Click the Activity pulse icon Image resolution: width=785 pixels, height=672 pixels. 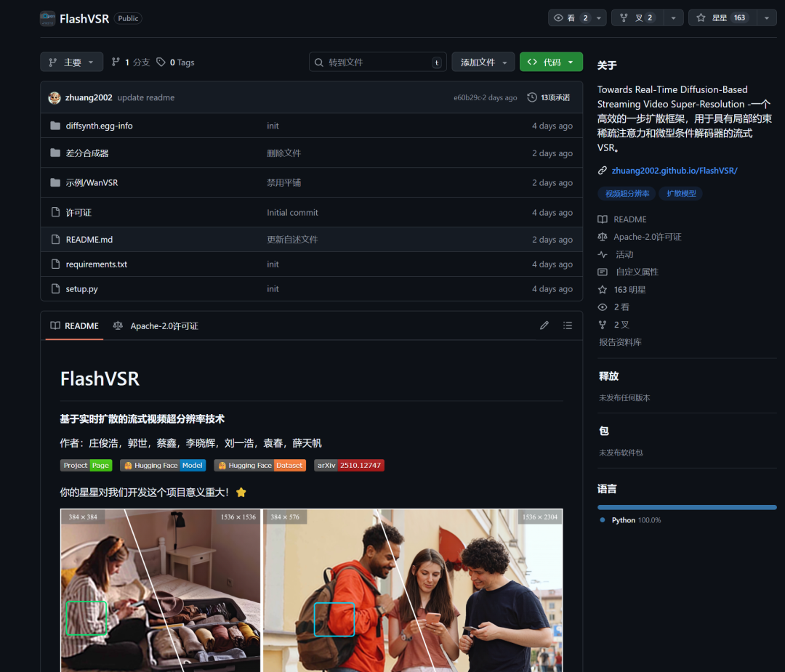point(603,254)
